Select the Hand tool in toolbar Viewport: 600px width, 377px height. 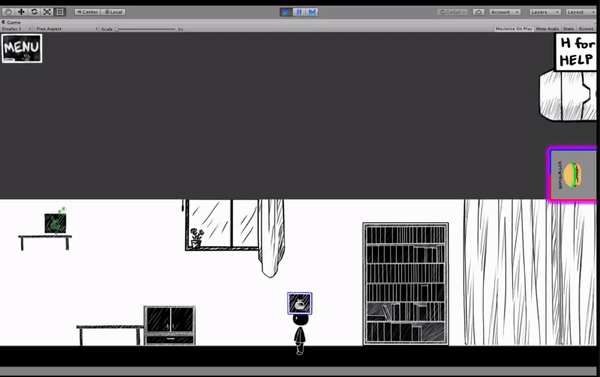tap(8, 12)
